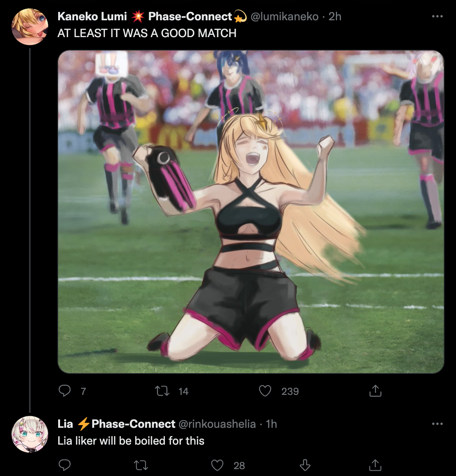Reply to Lia's comment

65,465
